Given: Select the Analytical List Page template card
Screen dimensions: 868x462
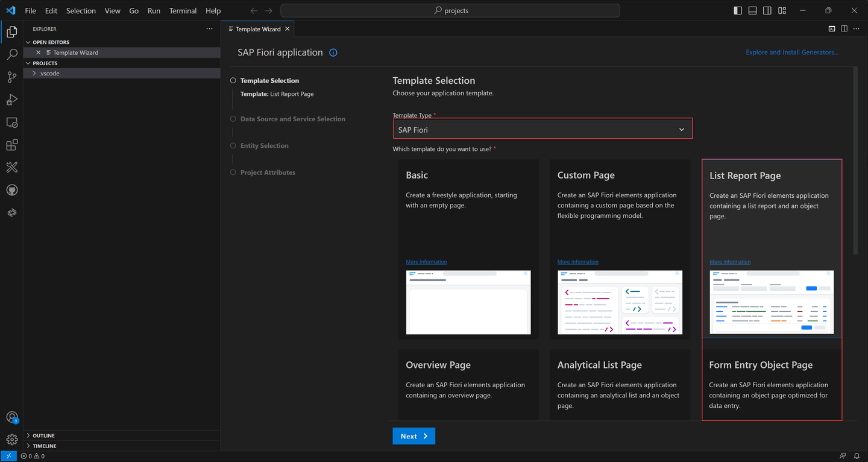Looking at the screenshot, I should click(x=620, y=384).
